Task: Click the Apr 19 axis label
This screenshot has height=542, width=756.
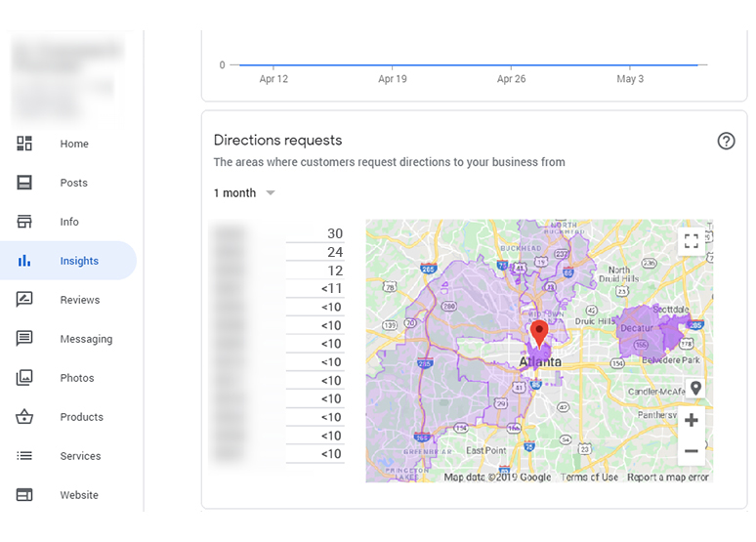Action: click(x=393, y=79)
